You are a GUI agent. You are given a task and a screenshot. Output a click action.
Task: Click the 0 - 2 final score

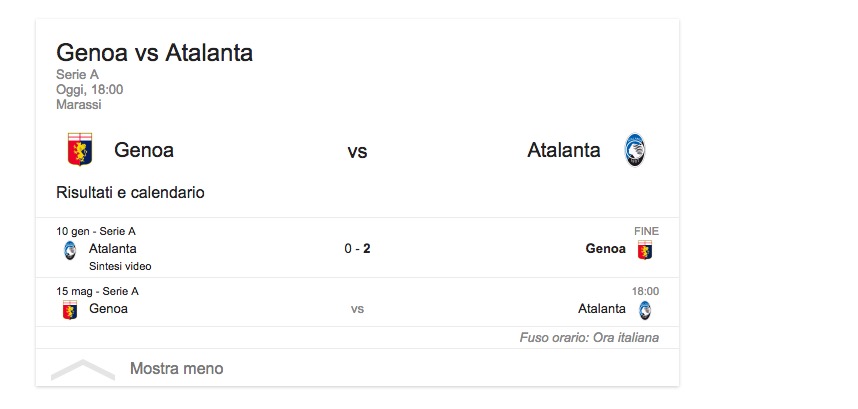point(357,249)
